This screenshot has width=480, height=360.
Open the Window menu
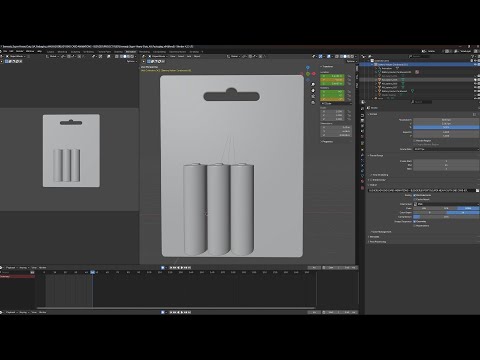pyautogui.click(x=30, y=51)
